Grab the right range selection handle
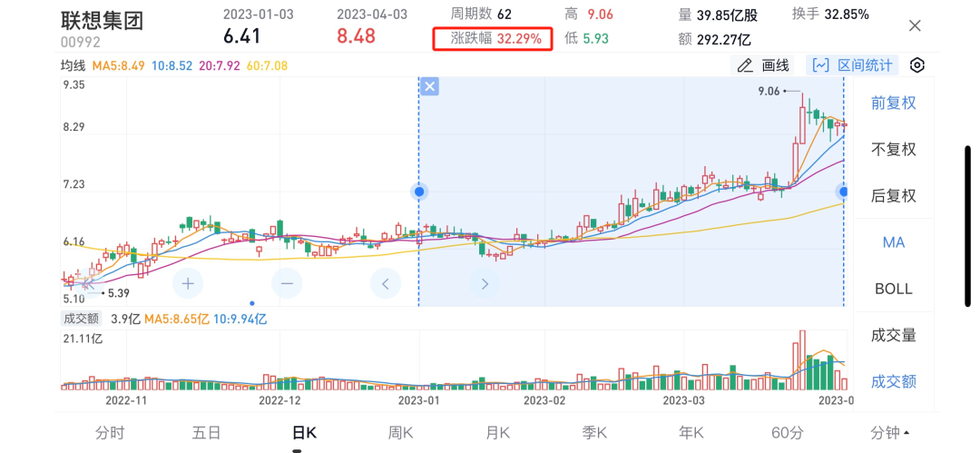The width and height of the screenshot is (980, 453). 845,192
